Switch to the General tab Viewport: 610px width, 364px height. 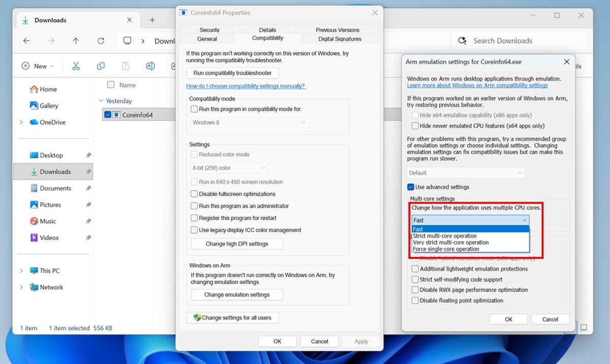[x=207, y=39]
